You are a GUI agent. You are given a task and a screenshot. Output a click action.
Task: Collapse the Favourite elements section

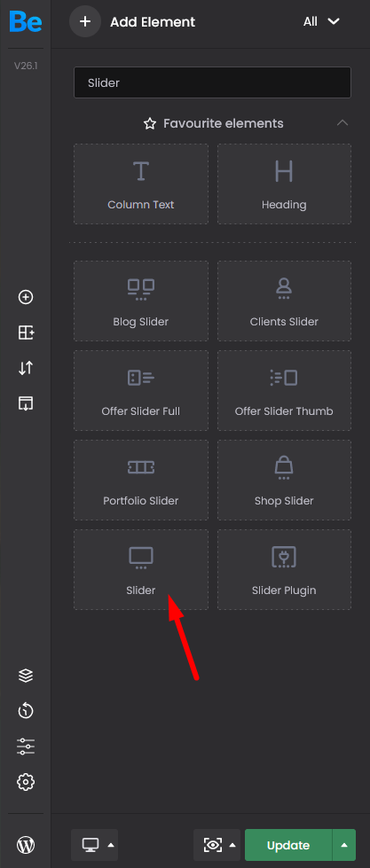pyautogui.click(x=342, y=123)
